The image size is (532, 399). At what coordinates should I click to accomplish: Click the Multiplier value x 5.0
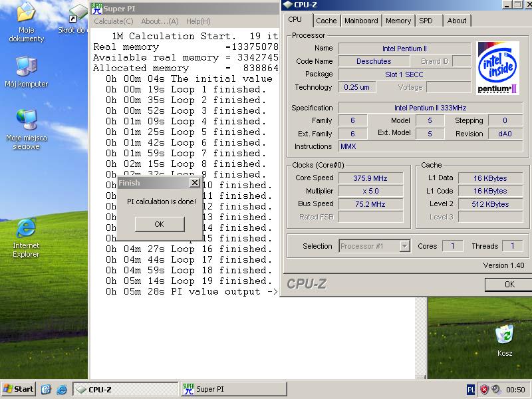click(370, 191)
